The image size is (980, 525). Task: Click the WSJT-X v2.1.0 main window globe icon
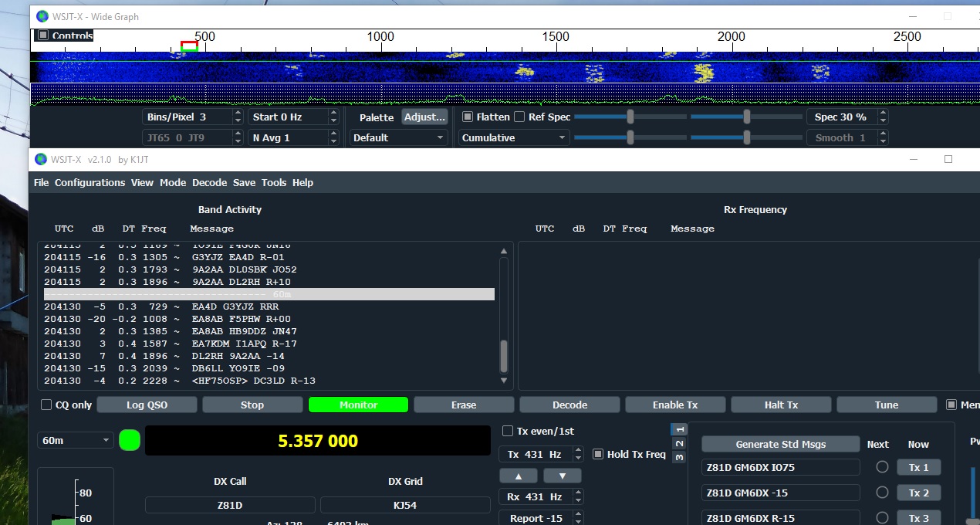[x=42, y=159]
